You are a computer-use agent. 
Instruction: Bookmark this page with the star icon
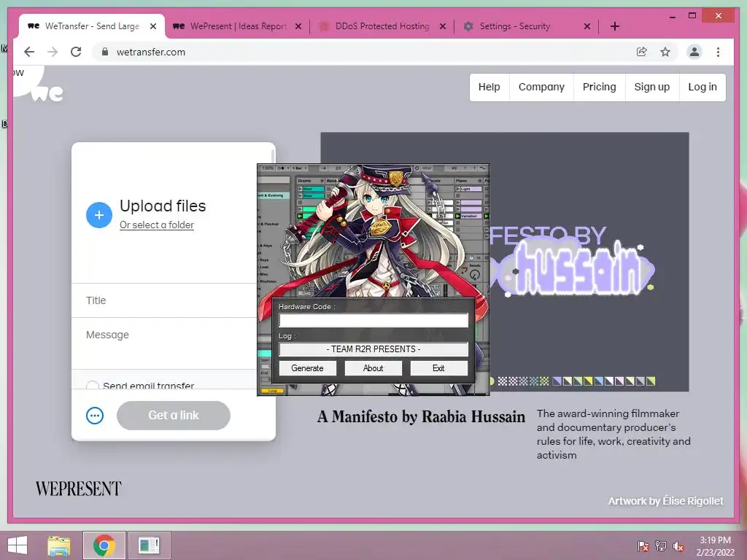665,52
